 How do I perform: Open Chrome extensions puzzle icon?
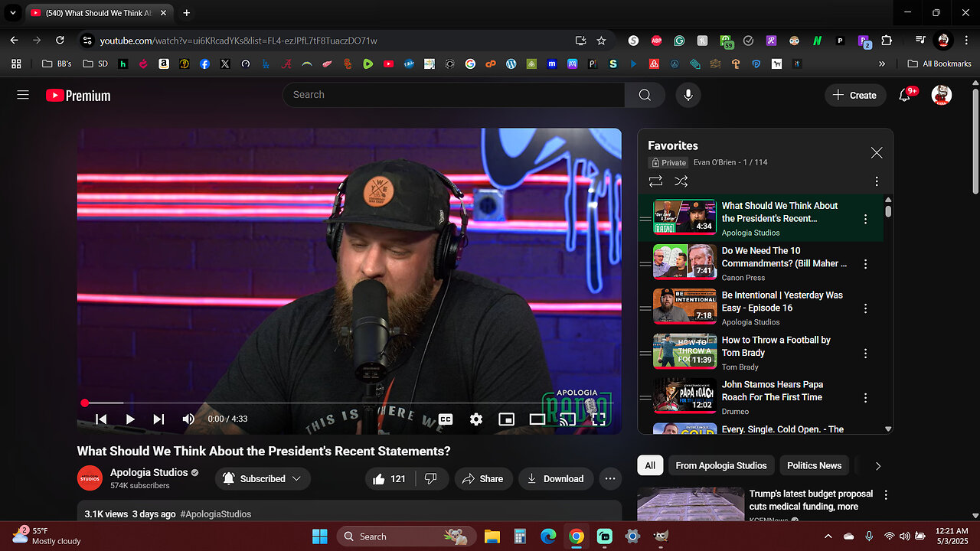tap(887, 41)
